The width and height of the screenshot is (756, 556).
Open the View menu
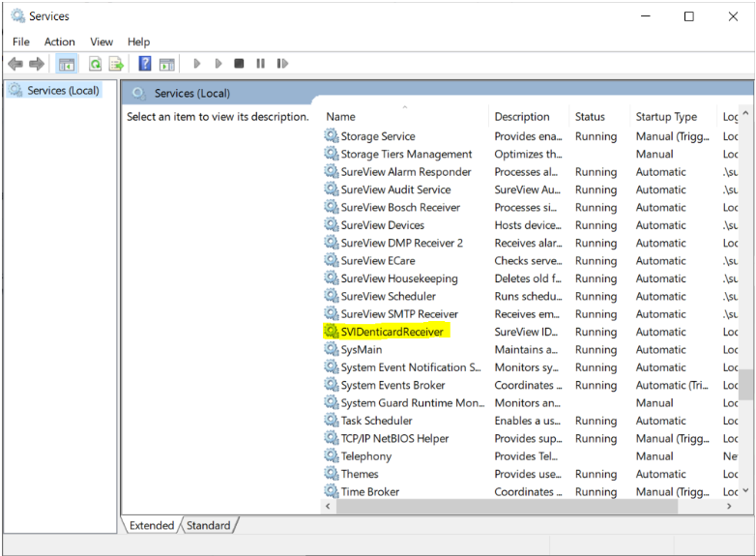tap(102, 42)
